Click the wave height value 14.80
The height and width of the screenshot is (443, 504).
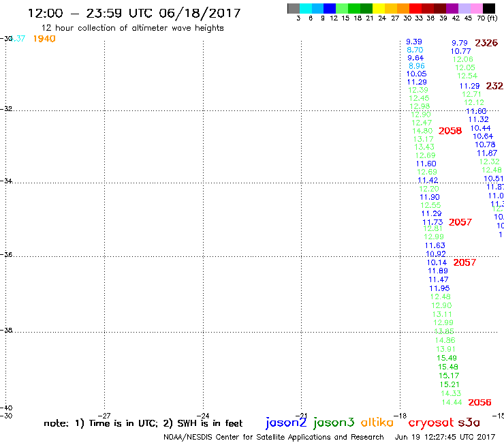[x=422, y=131]
